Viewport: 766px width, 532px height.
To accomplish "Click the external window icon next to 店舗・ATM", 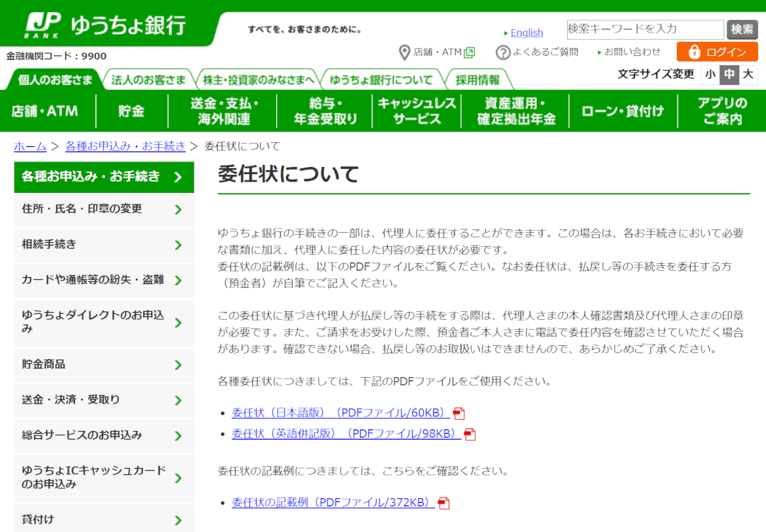I will (470, 52).
